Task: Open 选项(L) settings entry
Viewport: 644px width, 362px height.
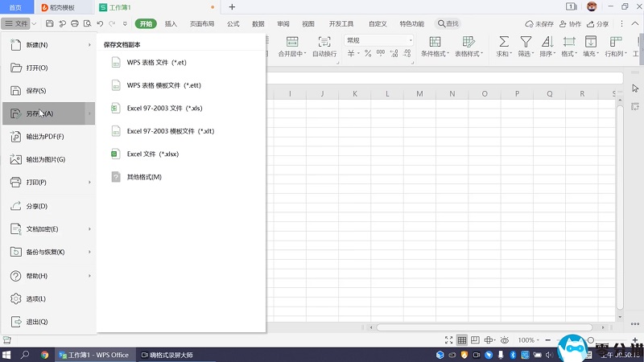Action: (x=35, y=298)
